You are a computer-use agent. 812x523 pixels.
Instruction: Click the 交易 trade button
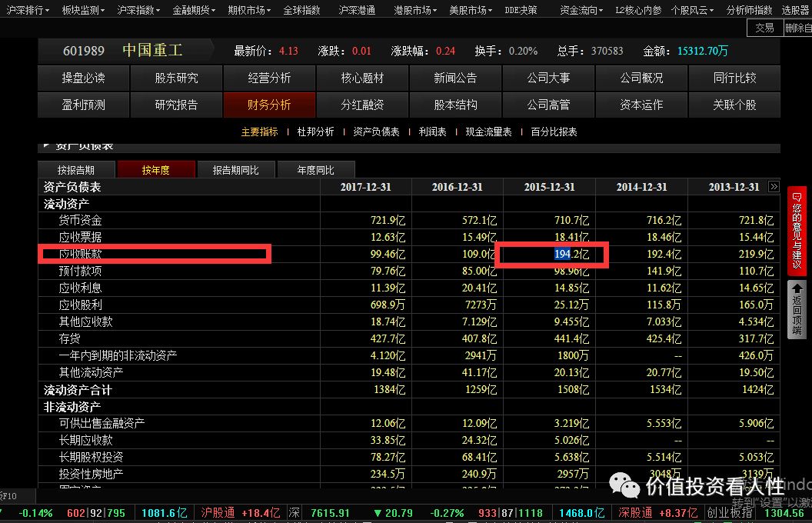(764, 27)
